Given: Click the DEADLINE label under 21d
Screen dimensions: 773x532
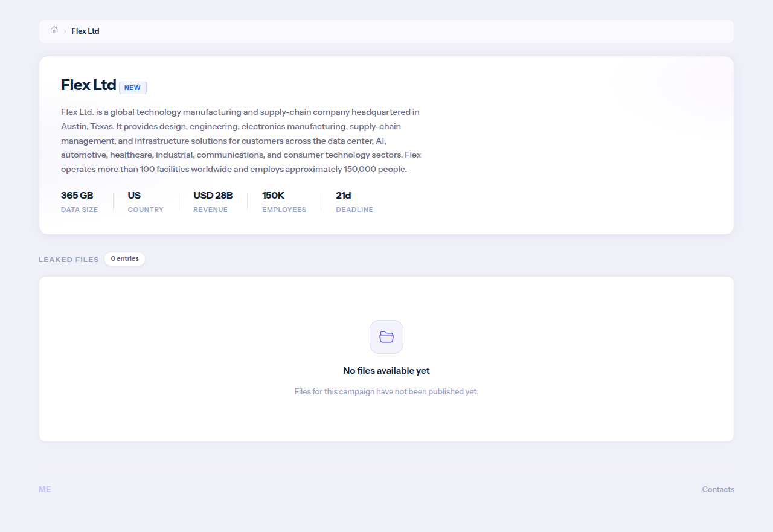Looking at the screenshot, I should click(354, 210).
